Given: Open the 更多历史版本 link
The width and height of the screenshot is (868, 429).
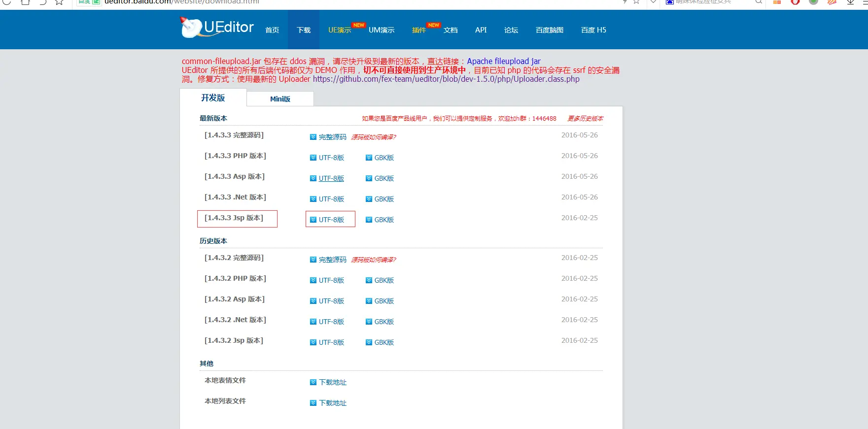Looking at the screenshot, I should pos(585,119).
